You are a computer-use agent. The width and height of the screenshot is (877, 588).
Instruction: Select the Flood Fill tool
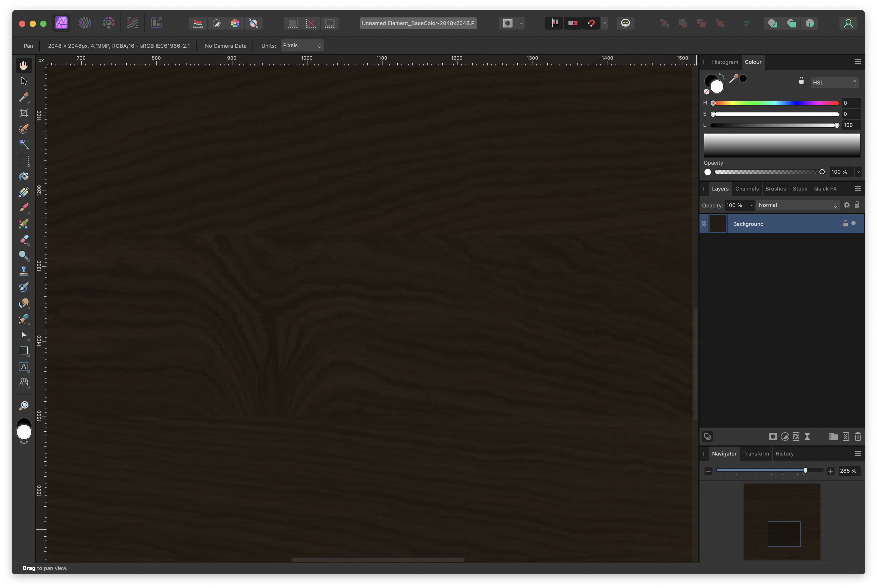coord(24,176)
